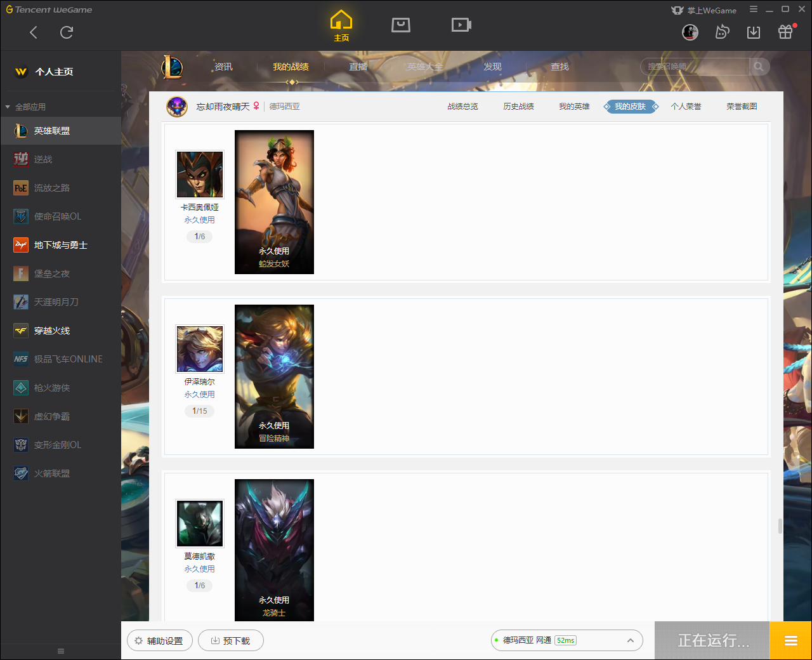The image size is (812, 660).
Task: Select 英雄联盟 in sidebar
Action: [60, 131]
